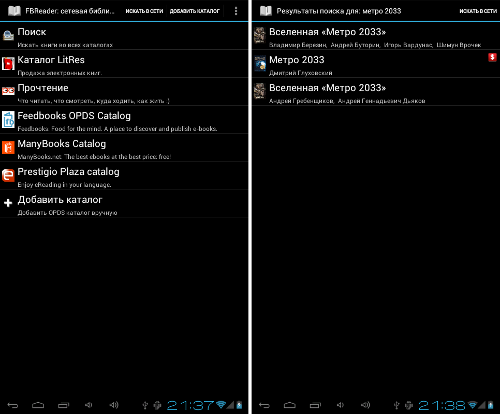This screenshot has height=414, width=500.
Task: Open the Метро 2033 book cover thumbnail
Action: coord(260,63)
